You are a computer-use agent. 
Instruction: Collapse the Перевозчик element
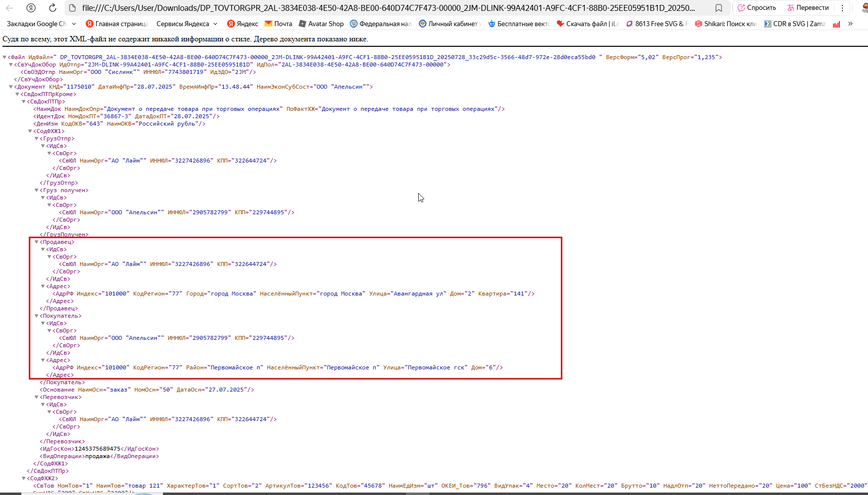pyautogui.click(x=36, y=397)
